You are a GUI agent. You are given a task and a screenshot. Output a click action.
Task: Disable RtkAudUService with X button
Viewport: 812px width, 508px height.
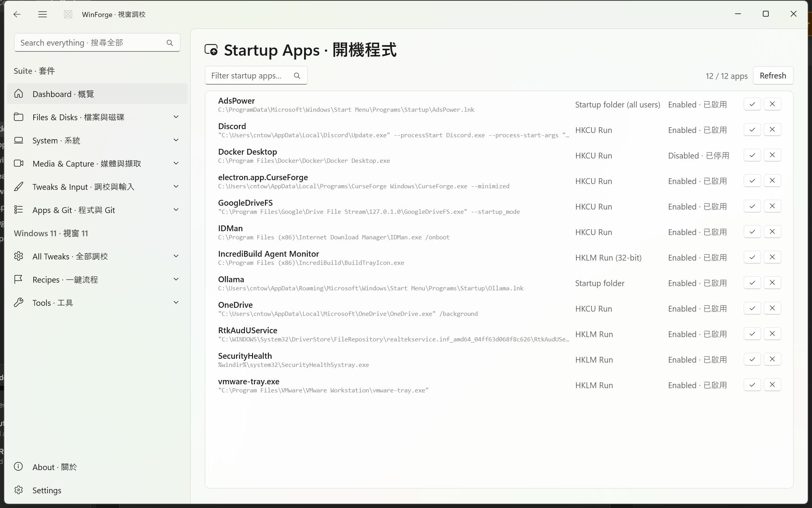(772, 334)
